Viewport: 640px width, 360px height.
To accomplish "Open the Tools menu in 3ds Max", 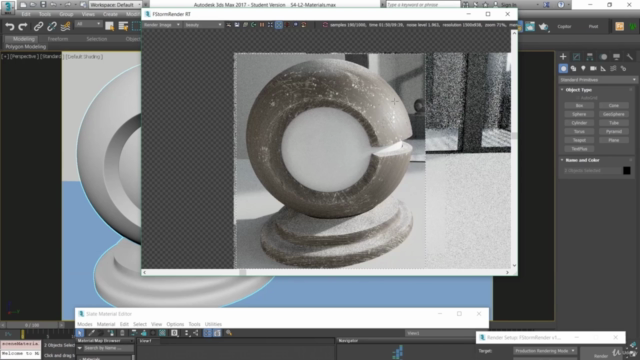I will pyautogui.click(x=44, y=14).
